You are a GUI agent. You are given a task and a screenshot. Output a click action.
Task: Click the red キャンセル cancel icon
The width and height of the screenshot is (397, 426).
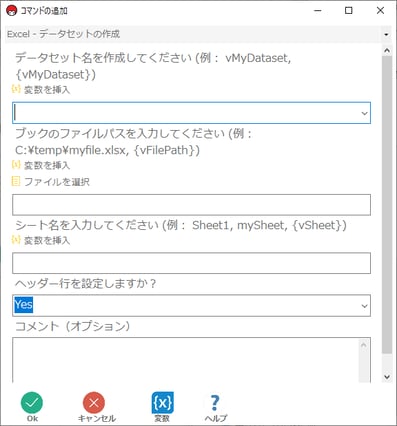94,403
